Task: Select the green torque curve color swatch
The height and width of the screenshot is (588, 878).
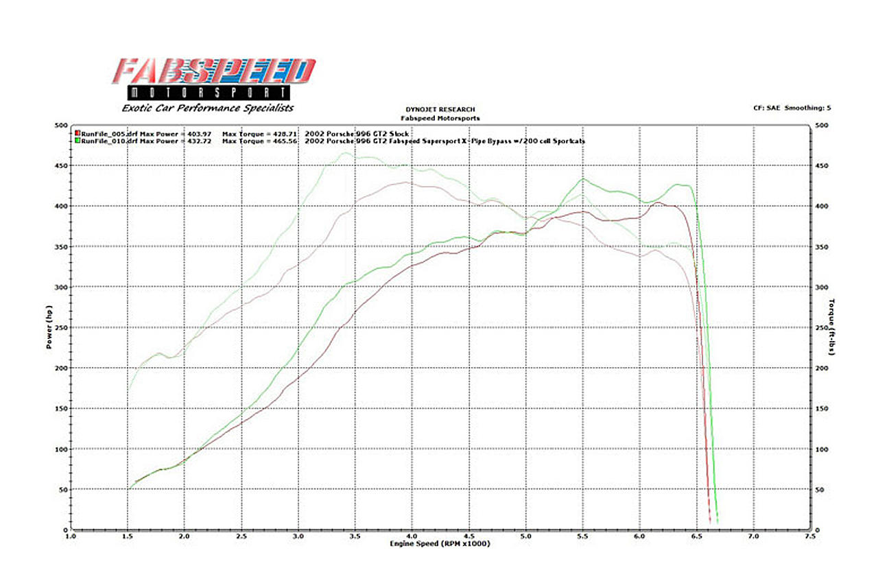Action: pyautogui.click(x=78, y=139)
